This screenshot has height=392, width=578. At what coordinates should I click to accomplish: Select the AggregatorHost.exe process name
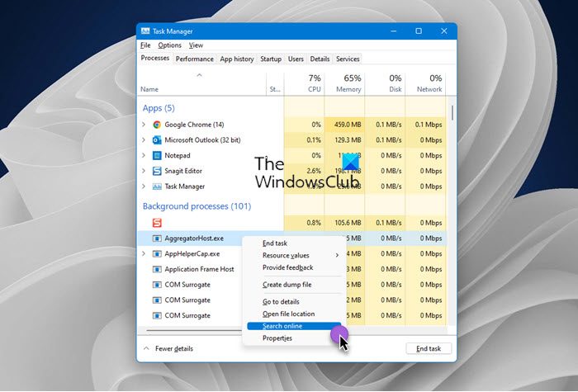tap(194, 239)
